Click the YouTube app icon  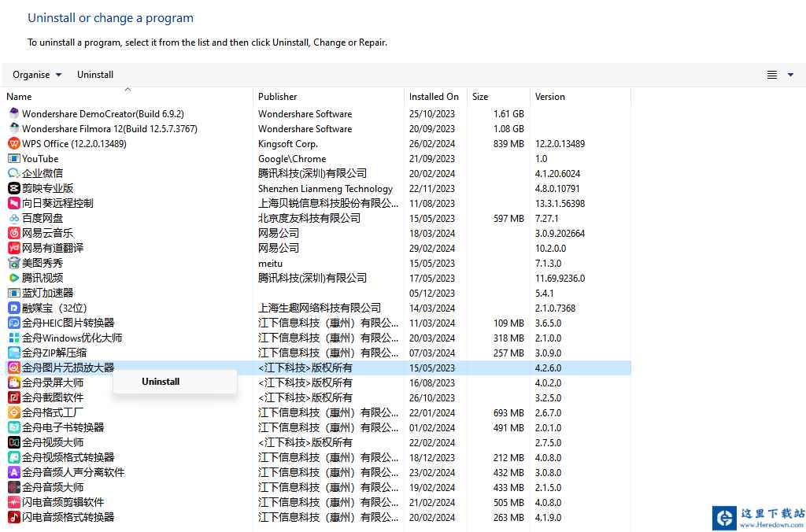[14, 158]
